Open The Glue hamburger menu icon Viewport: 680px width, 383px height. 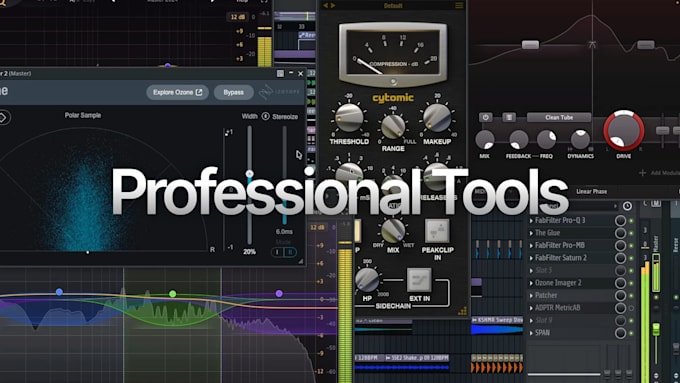tap(459, 5)
